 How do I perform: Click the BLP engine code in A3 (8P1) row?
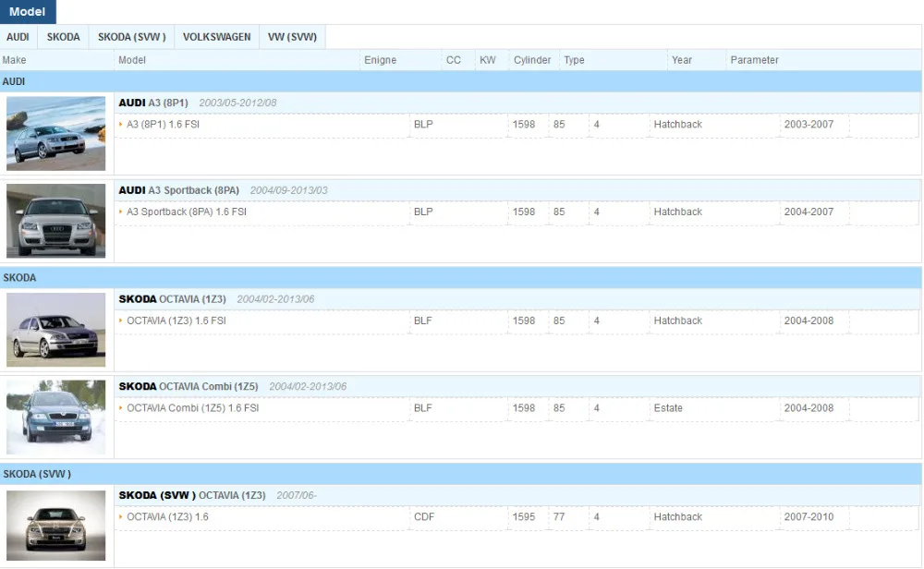423,125
